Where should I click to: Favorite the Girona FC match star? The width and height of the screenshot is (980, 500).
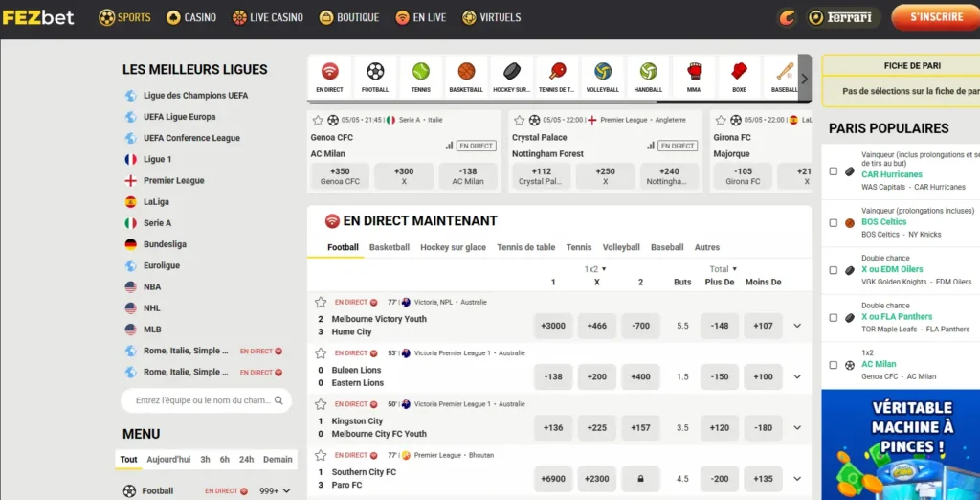tap(721, 120)
